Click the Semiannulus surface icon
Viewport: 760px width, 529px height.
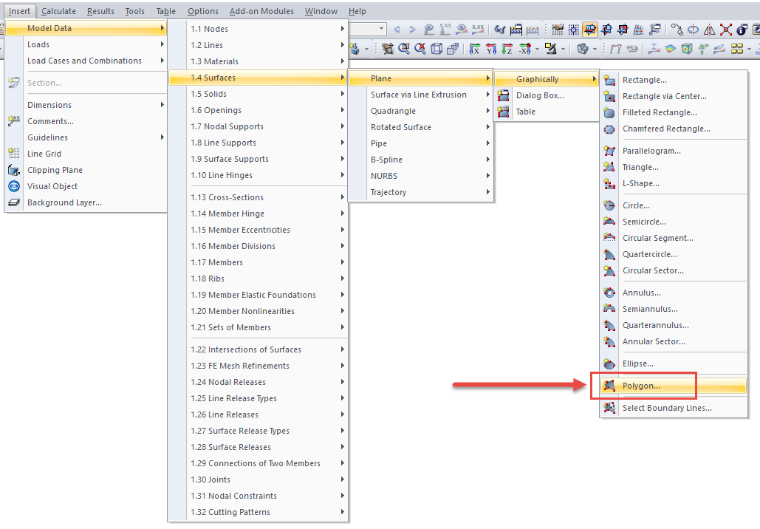pos(609,309)
